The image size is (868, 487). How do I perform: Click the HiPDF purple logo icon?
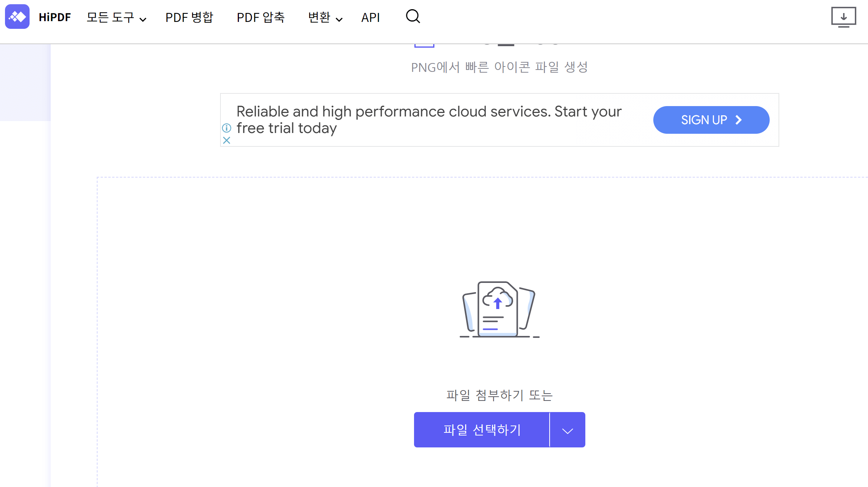[x=17, y=17]
